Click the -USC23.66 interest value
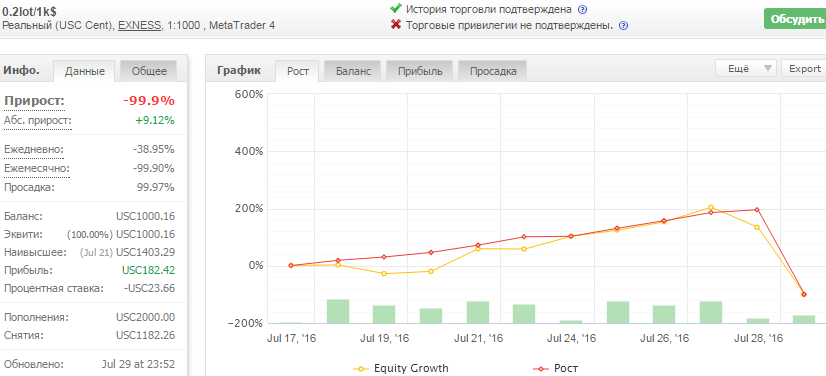 (150, 289)
